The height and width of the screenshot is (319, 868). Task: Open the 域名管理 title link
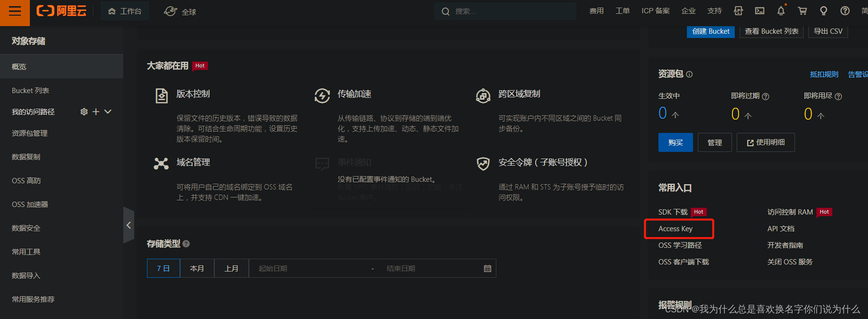pos(193,162)
